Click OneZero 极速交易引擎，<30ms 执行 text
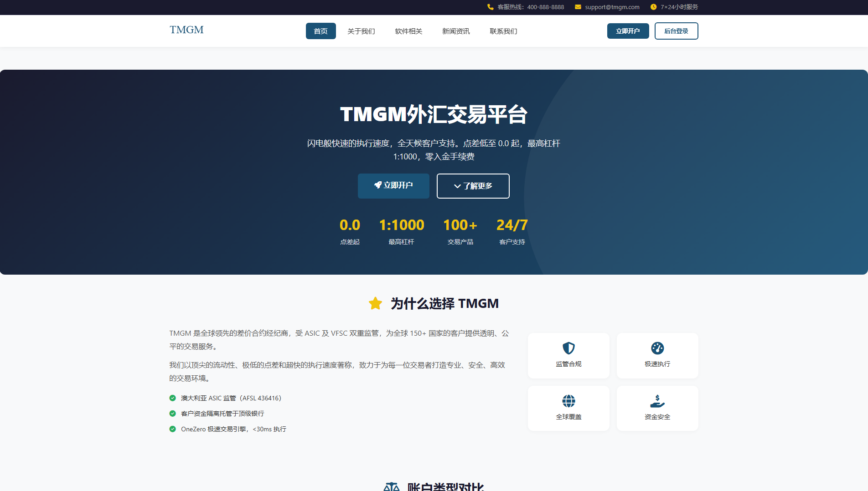868x491 pixels. [233, 429]
